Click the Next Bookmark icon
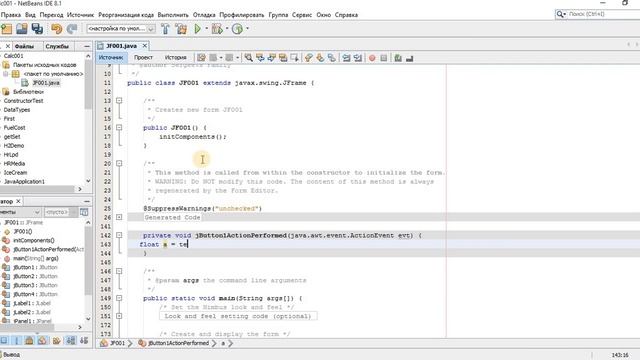This screenshot has width=640, height=360. pos(320,58)
